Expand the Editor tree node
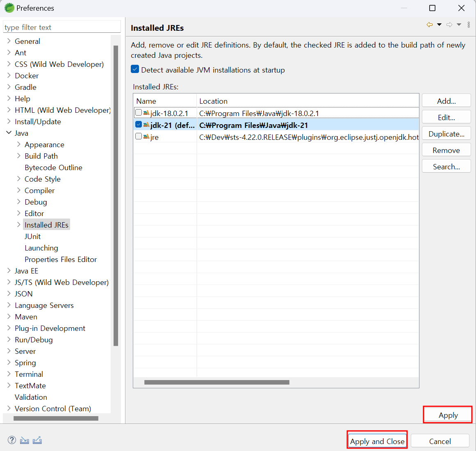 (x=19, y=213)
